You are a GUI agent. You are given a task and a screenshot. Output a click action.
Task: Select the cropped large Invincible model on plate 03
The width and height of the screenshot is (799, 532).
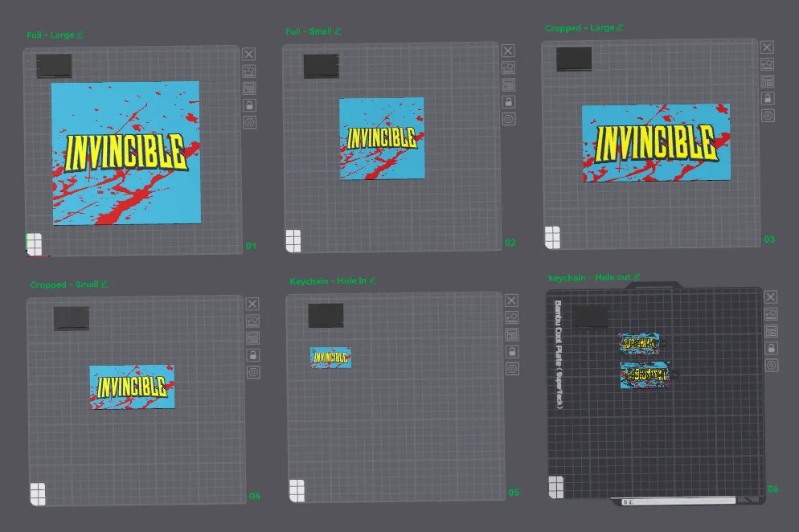pyautogui.click(x=656, y=143)
